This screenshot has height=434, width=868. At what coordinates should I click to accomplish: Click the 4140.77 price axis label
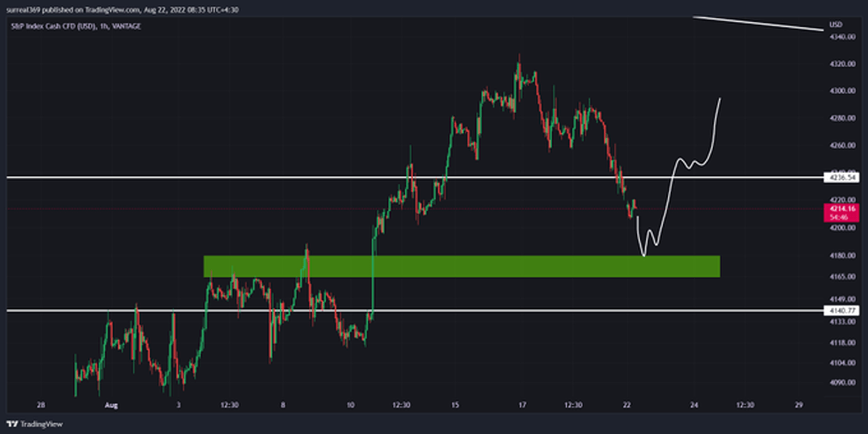pos(841,311)
